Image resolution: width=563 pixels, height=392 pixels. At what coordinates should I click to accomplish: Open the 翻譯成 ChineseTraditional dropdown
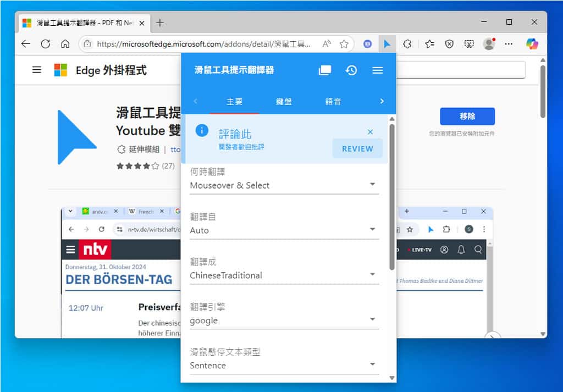click(284, 275)
